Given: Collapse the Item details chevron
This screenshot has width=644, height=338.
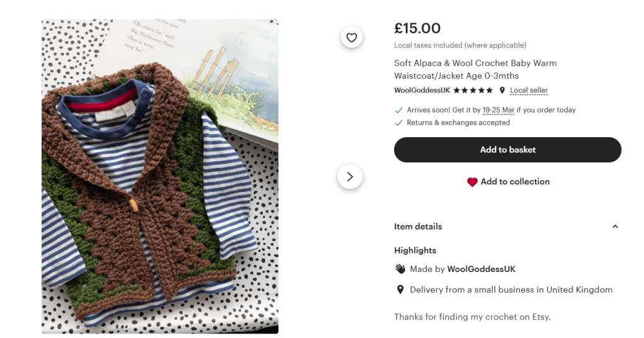Looking at the screenshot, I should (615, 227).
